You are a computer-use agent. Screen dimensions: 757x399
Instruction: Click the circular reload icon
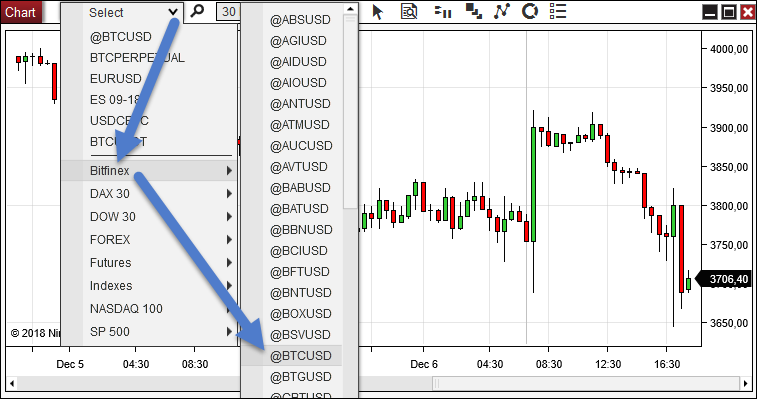click(530, 11)
